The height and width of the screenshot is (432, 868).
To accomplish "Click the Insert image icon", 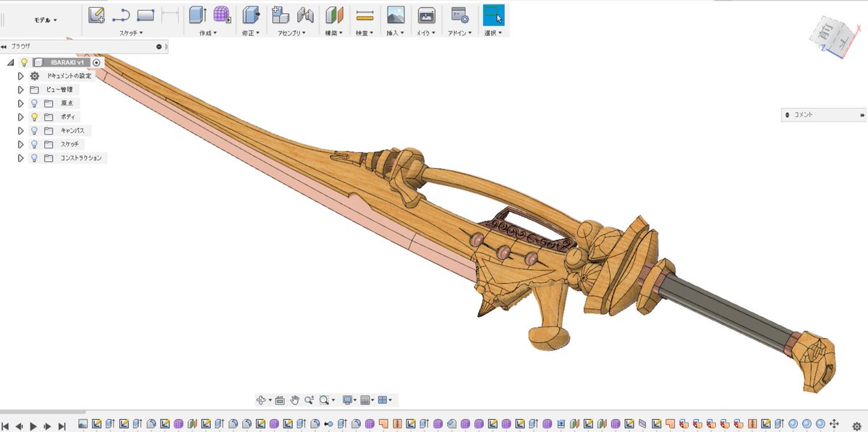I will [396, 14].
